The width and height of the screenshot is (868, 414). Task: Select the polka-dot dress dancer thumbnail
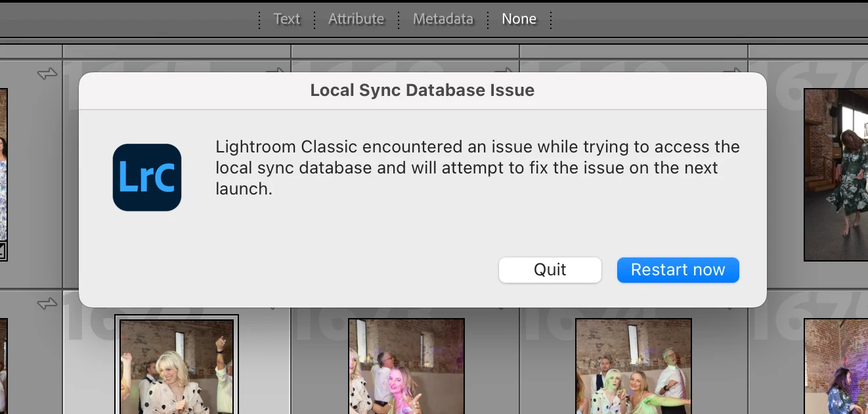click(177, 367)
